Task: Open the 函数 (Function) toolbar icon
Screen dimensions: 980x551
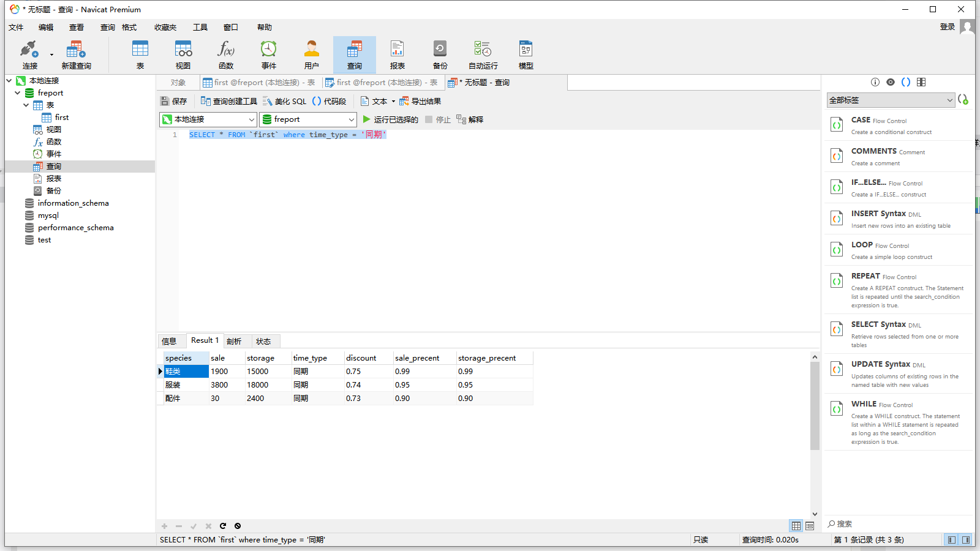Action: tap(226, 54)
